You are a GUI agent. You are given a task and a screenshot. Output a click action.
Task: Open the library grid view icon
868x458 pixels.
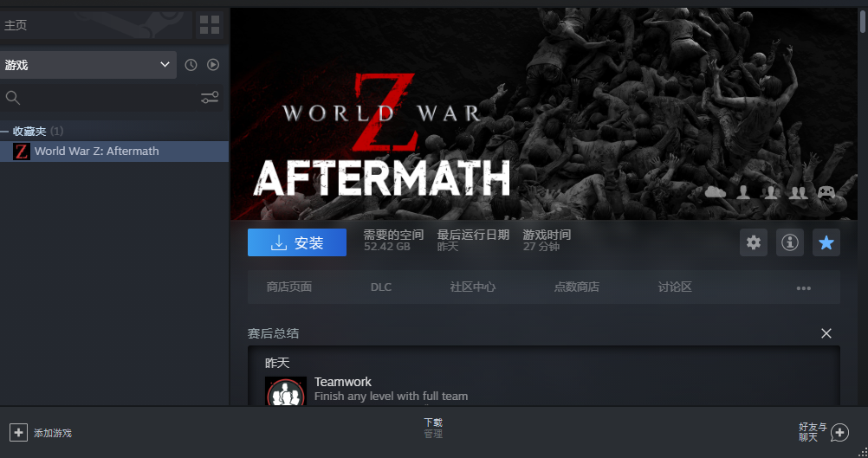(x=210, y=25)
